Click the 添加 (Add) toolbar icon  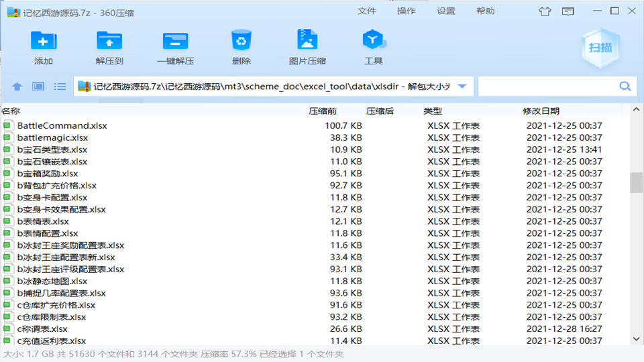pyautogui.click(x=44, y=41)
